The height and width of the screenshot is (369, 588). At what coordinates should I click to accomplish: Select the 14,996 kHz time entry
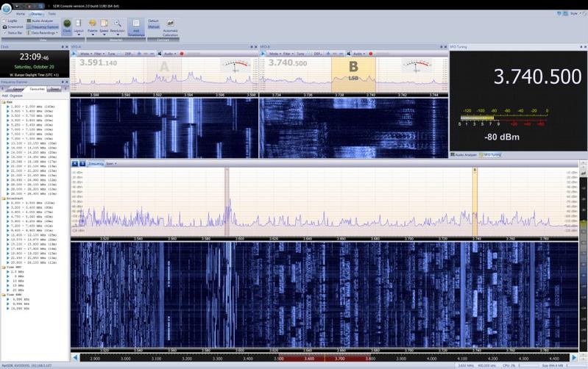click(18, 308)
